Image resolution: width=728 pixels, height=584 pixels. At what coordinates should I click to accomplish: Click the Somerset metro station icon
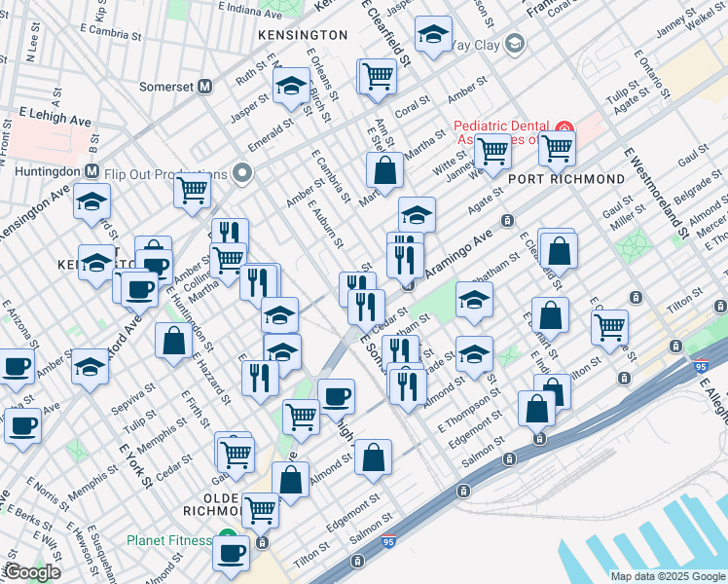pos(205,86)
